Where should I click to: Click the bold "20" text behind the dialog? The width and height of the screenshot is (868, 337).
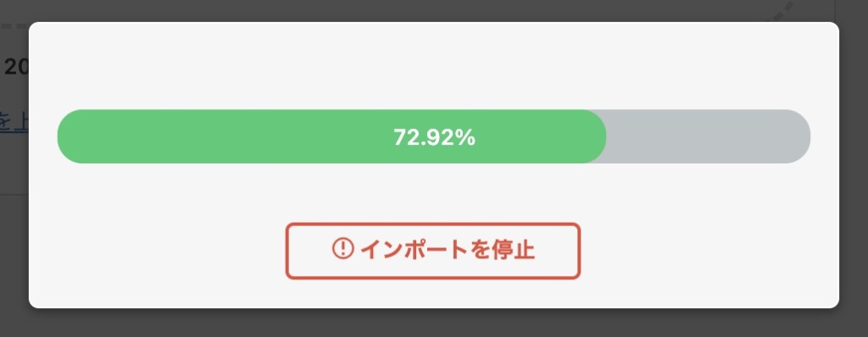click(x=15, y=67)
